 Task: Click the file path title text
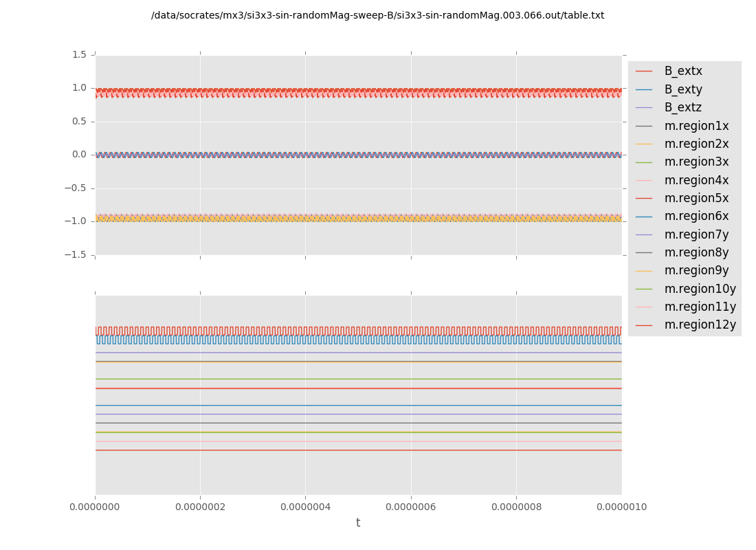tap(377, 15)
